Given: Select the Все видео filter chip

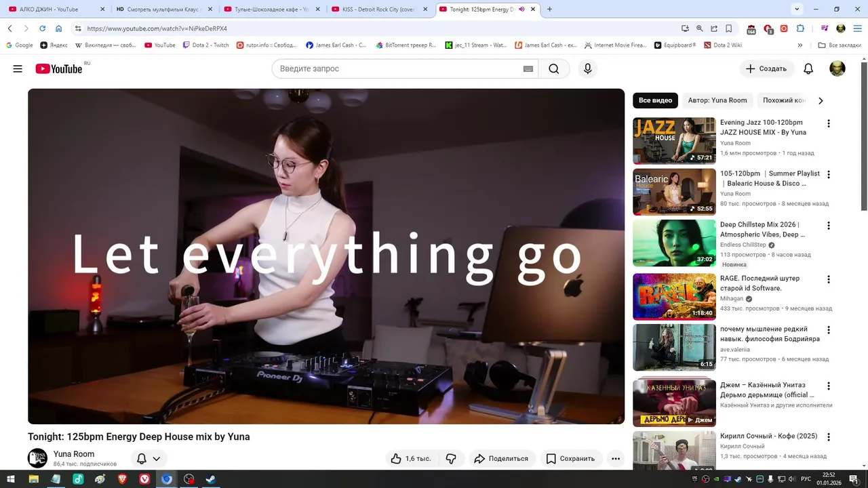Looking at the screenshot, I should coord(656,100).
